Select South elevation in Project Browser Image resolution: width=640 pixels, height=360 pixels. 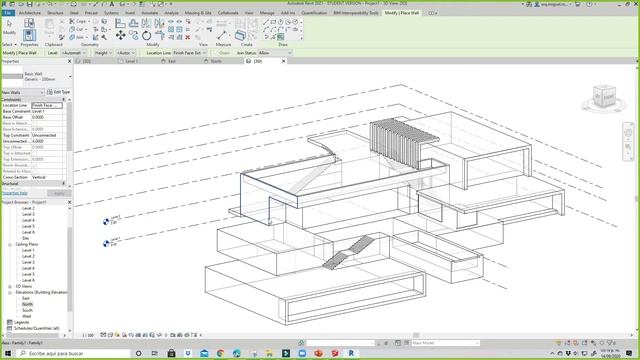tap(27, 310)
